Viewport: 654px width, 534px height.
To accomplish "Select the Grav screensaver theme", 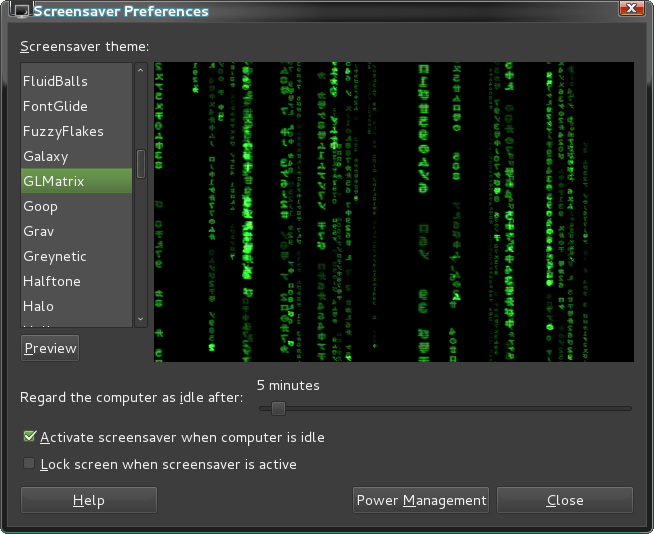I will click(x=39, y=231).
